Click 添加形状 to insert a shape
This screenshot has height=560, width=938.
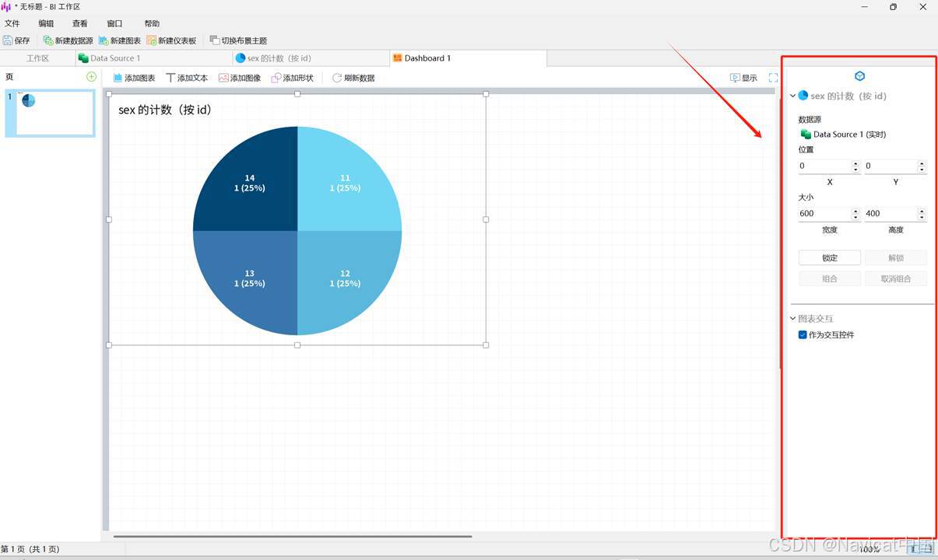tap(293, 78)
